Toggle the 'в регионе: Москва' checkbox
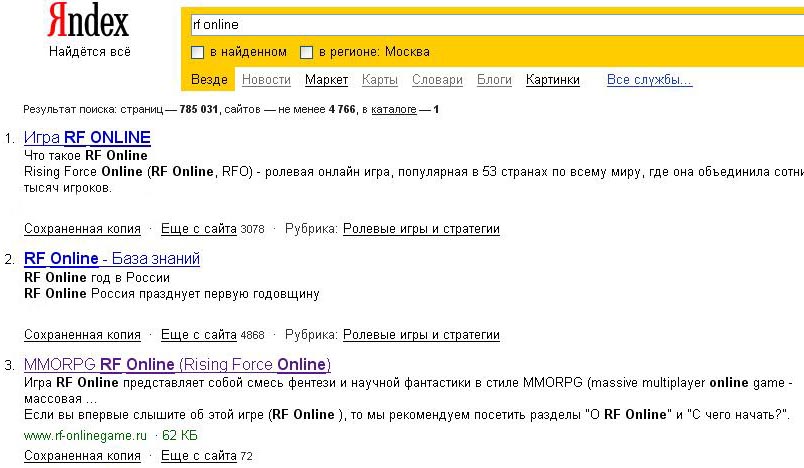The width and height of the screenshot is (804, 468). coord(306,52)
